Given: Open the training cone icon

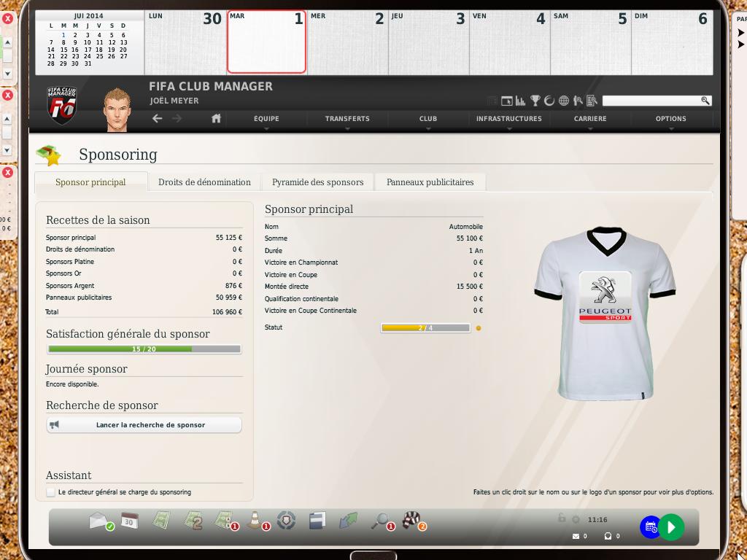Looking at the screenshot, I should (x=258, y=521).
